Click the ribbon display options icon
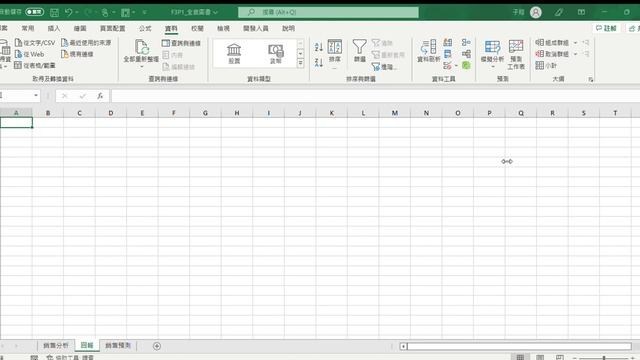The width and height of the screenshot is (640, 360). 581,12
